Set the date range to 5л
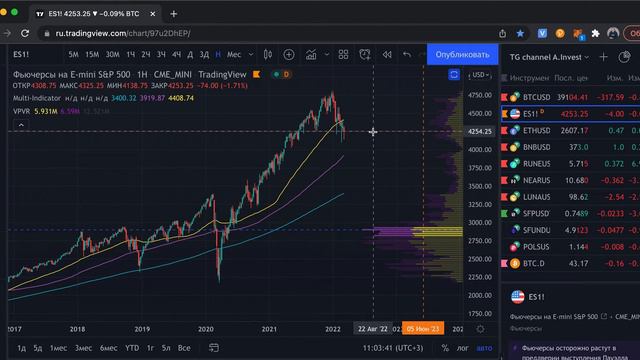The image size is (640, 360). tap(166, 348)
